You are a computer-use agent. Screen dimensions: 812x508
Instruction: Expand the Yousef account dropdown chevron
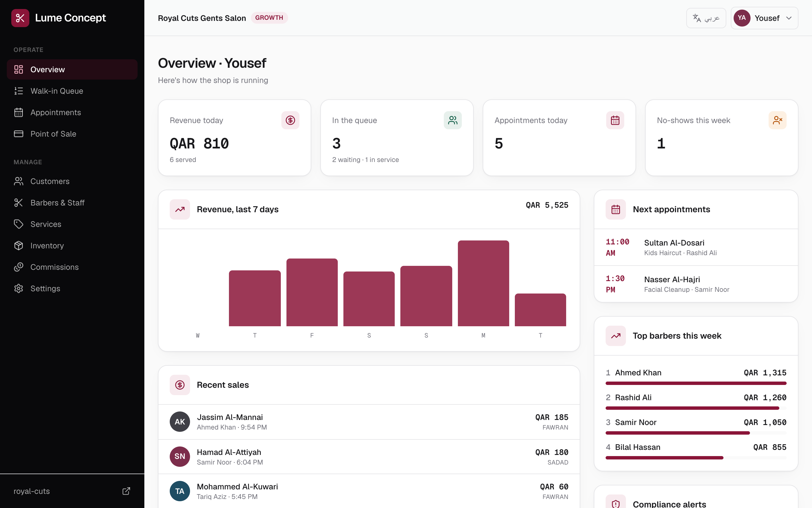click(x=789, y=18)
